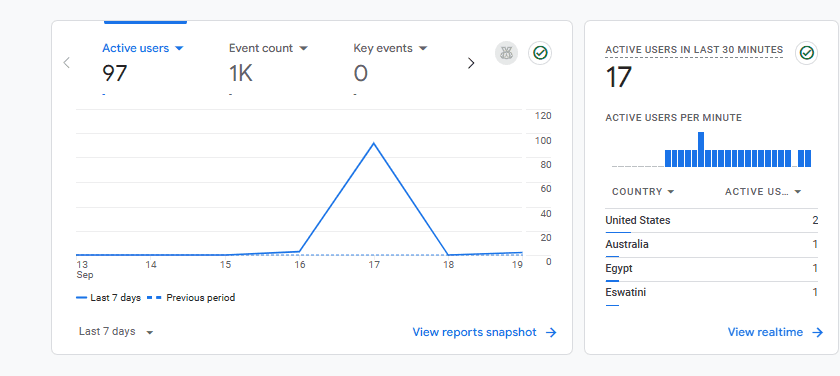Select the Active users value 97

115,73
